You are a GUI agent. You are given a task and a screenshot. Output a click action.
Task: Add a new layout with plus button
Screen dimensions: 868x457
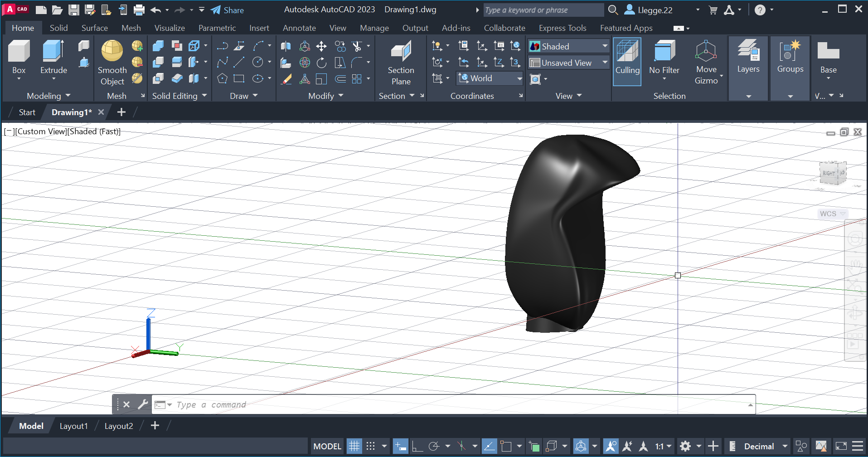tap(155, 425)
